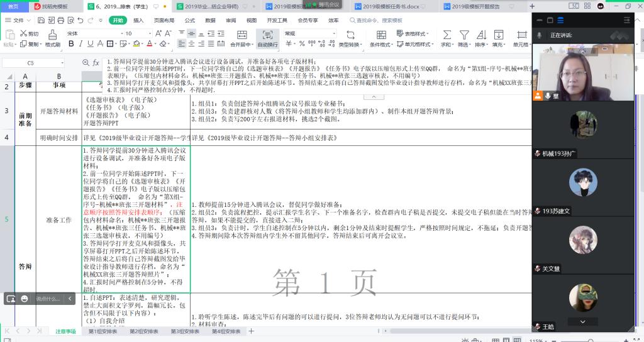Toggle Italic formatting
Viewport: 644px width, 342px height.
point(81,44)
